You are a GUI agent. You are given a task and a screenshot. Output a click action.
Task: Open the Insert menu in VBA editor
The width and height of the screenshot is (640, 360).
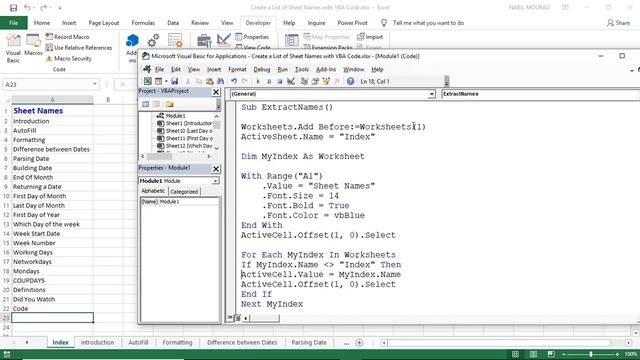(214, 69)
